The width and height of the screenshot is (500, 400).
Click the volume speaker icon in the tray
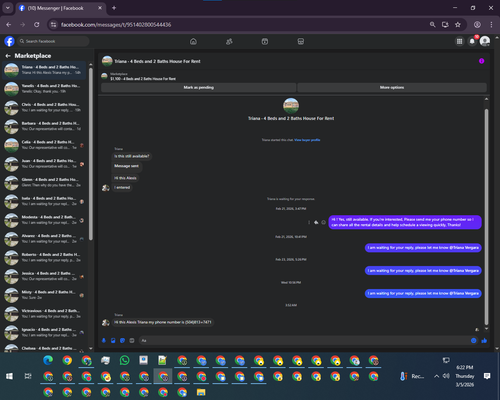446,376
